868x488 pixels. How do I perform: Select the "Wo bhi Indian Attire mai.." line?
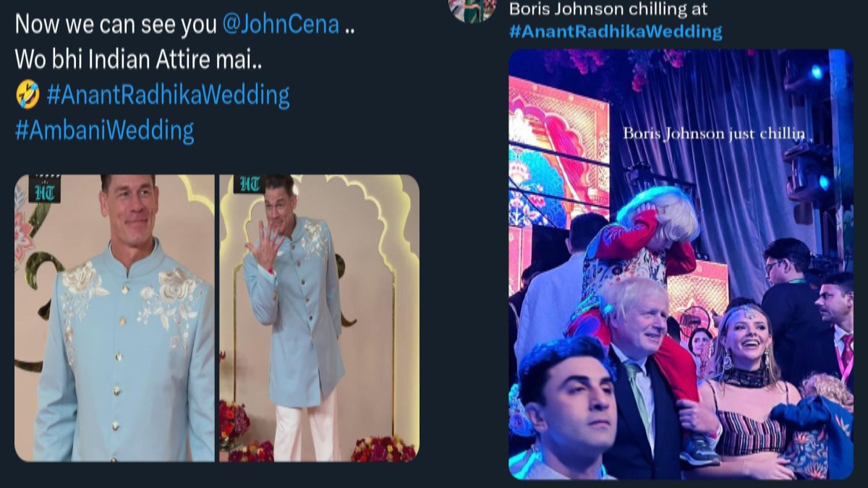coord(138,60)
